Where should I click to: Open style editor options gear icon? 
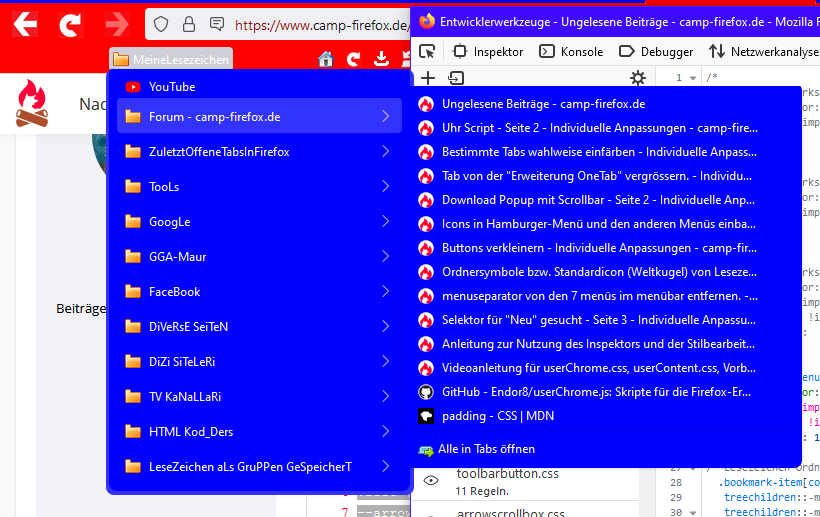(638, 78)
